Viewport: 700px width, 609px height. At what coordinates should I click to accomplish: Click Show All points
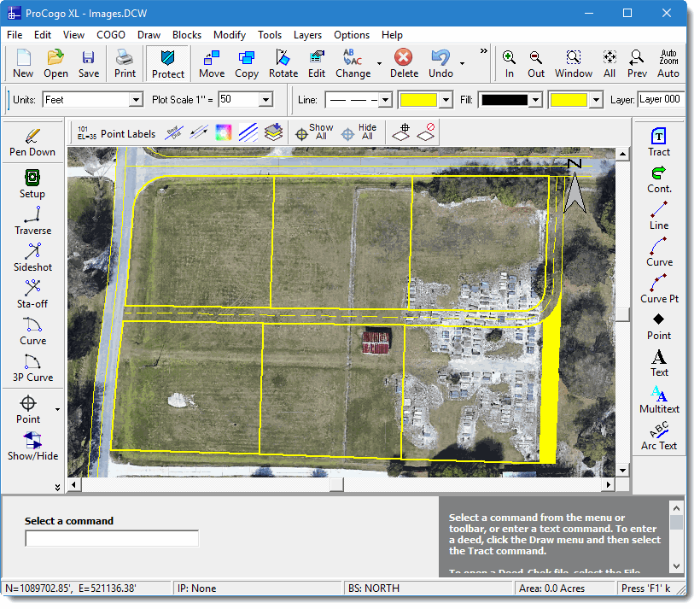(314, 132)
